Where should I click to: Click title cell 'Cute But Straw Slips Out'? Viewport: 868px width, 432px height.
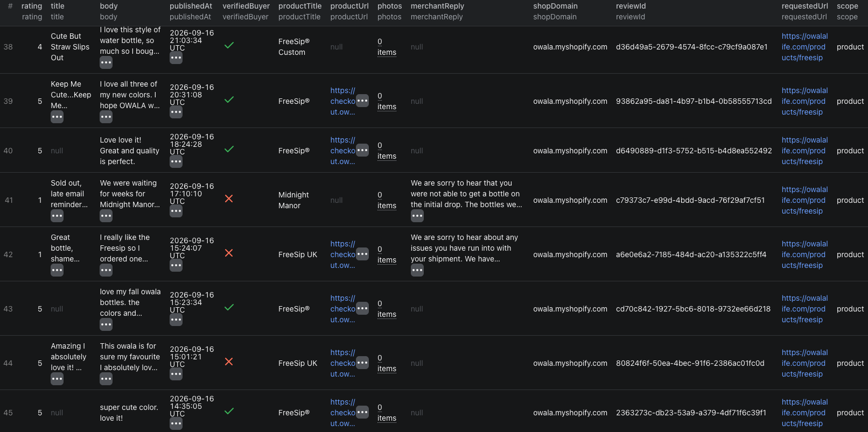[x=70, y=47]
